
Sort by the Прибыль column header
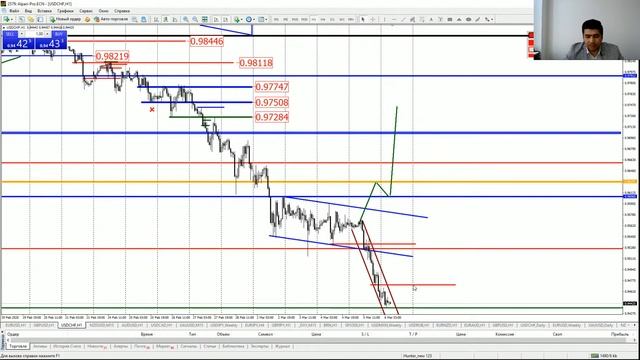point(620,334)
